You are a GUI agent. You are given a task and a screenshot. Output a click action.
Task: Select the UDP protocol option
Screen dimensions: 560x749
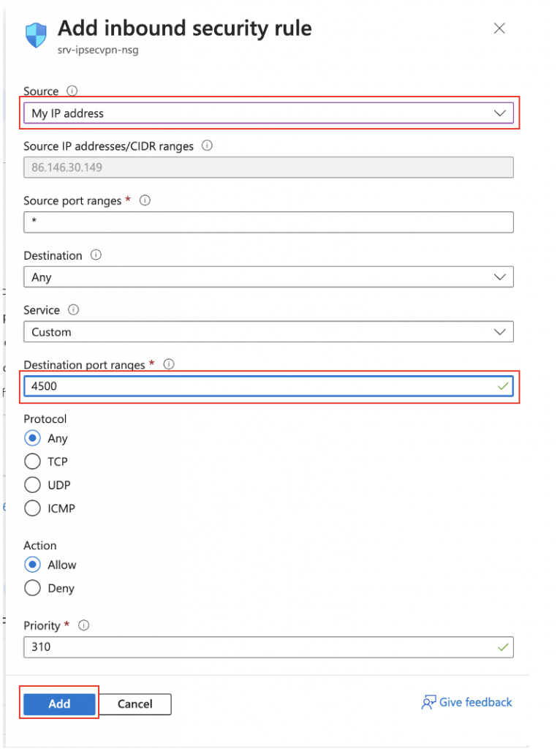click(32, 485)
